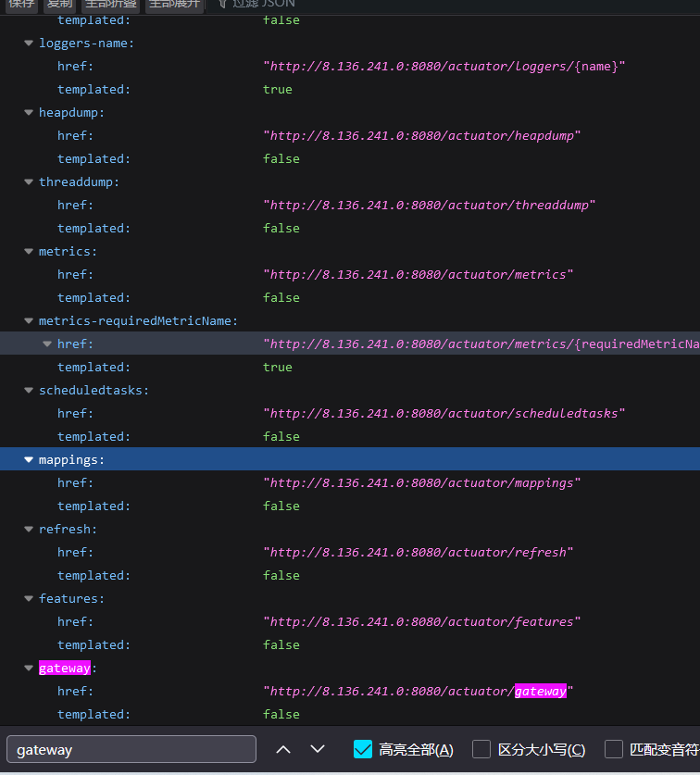
Task: Select the actuator/features URL value
Action: point(421,622)
